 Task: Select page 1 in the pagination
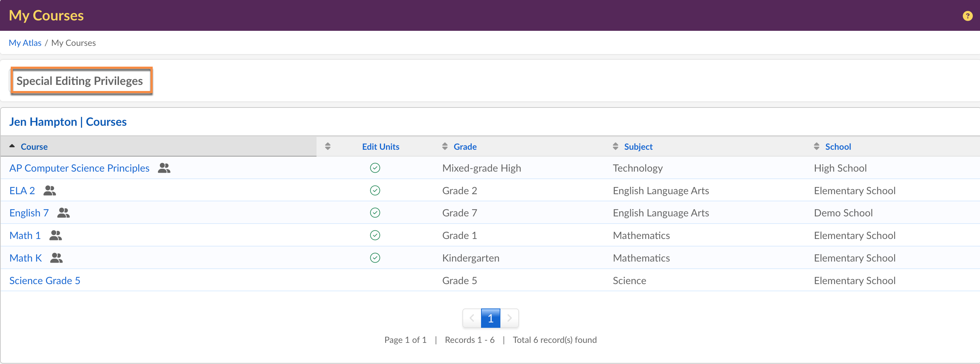click(490, 318)
